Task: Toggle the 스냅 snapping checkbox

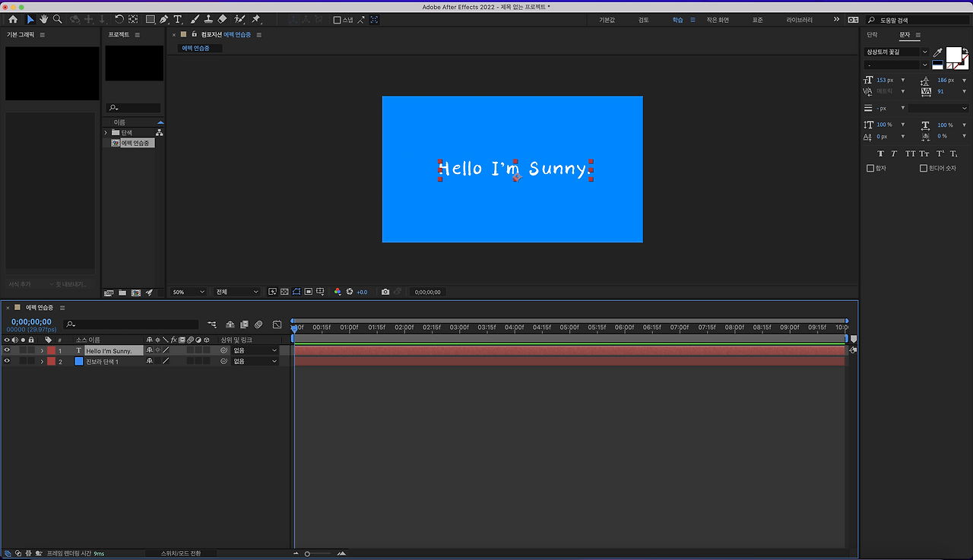Action: tap(338, 20)
